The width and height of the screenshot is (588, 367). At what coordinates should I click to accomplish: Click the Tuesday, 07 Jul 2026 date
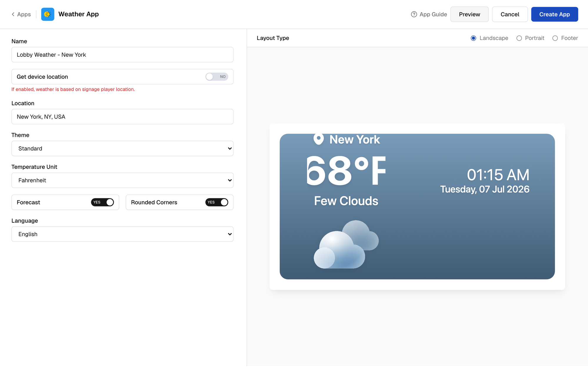pos(485,189)
